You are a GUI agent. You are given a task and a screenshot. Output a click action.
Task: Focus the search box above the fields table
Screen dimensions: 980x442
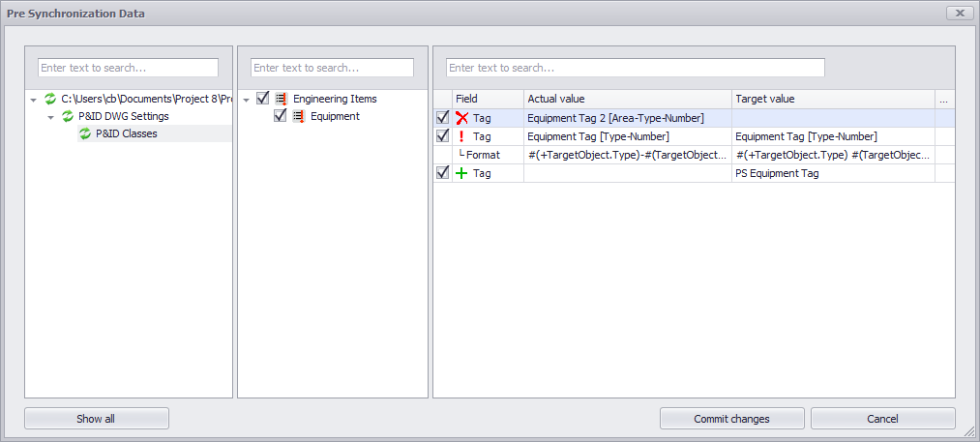(635, 68)
